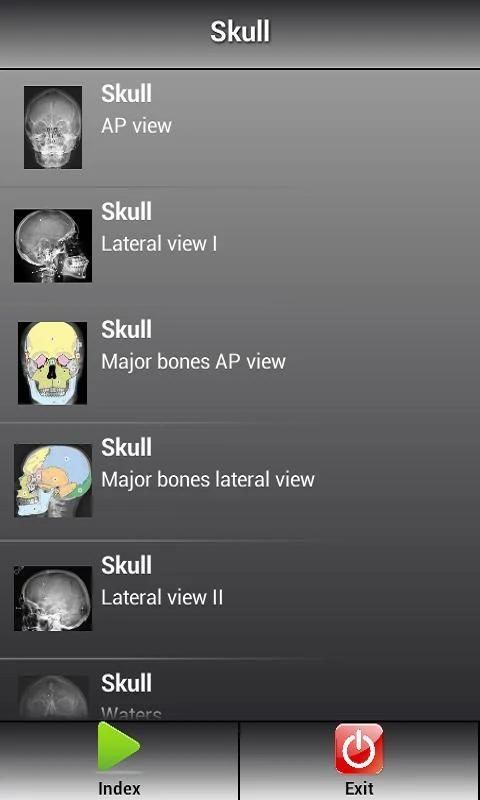This screenshot has width=480, height=800.
Task: Select the 'AP view' list entry text
Action: [136, 126]
